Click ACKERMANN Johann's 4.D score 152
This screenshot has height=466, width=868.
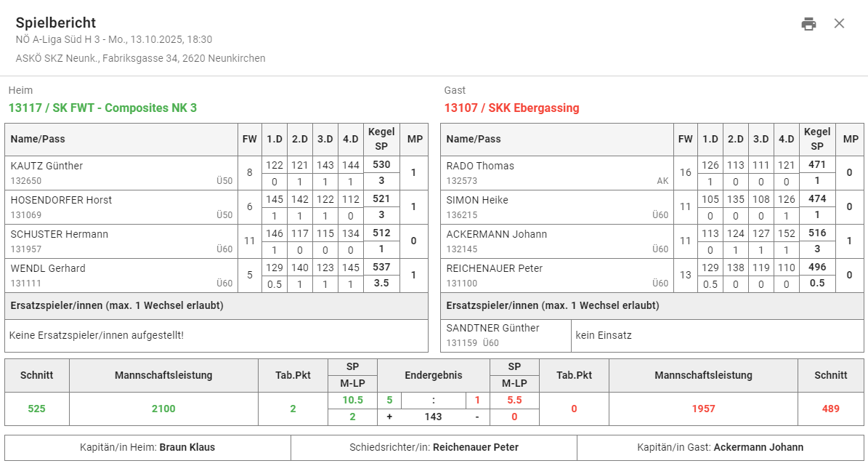[786, 233]
